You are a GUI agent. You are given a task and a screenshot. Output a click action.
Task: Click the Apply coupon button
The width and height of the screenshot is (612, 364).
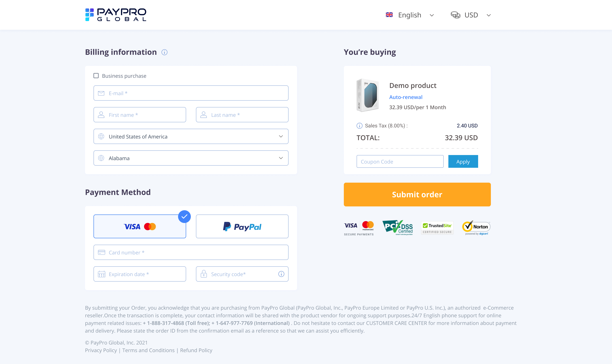[463, 161]
